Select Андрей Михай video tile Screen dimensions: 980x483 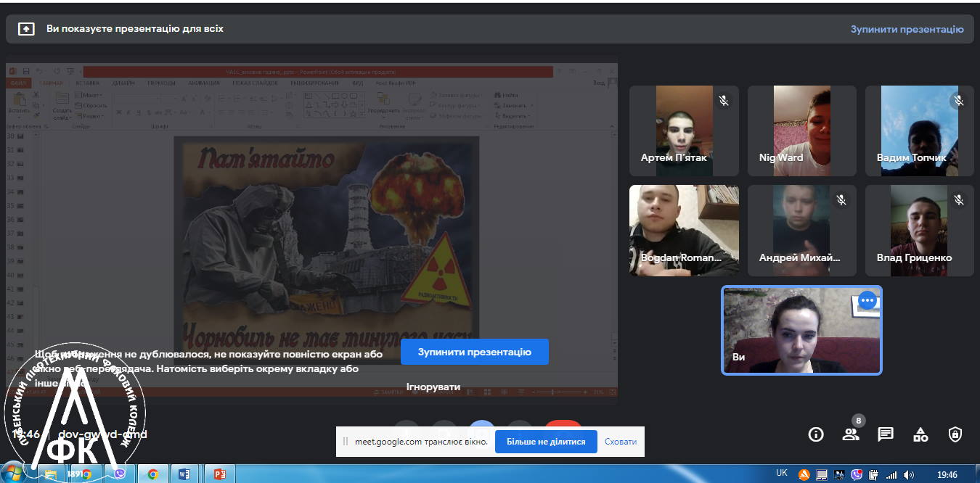pos(802,230)
